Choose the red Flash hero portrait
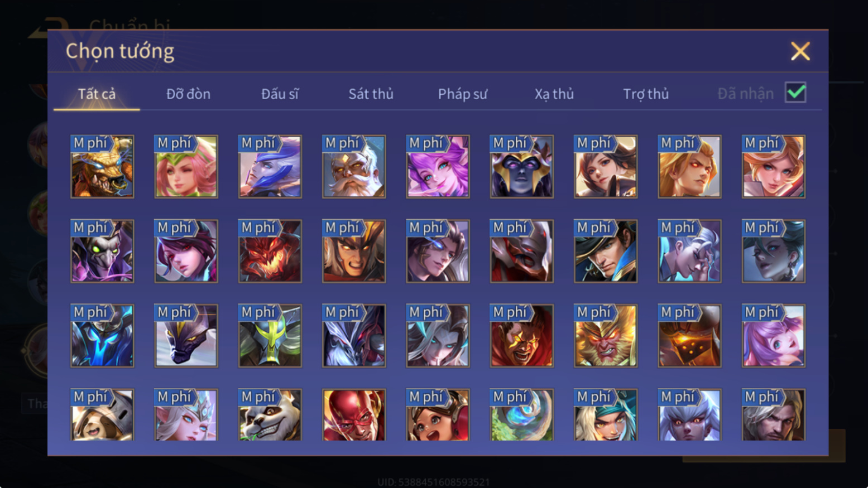 point(354,415)
